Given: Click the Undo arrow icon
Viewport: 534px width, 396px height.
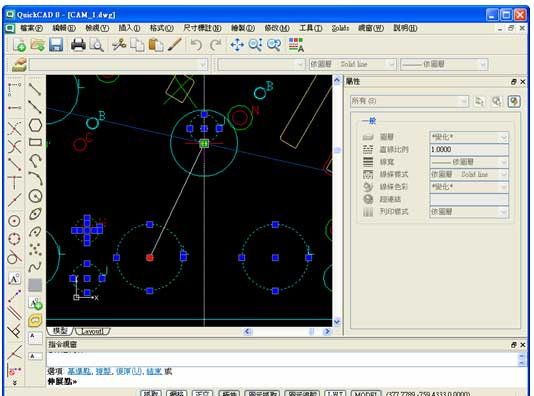Looking at the screenshot, I should [x=196, y=45].
